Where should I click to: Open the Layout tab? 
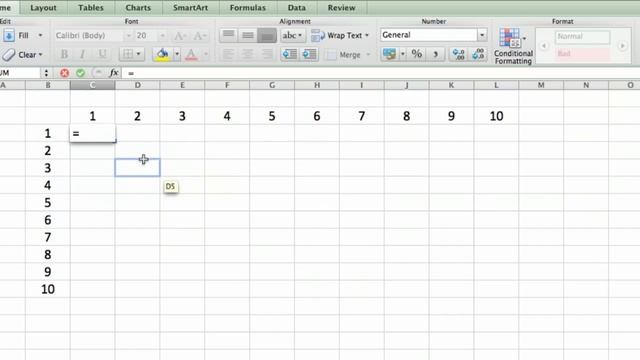[43, 8]
